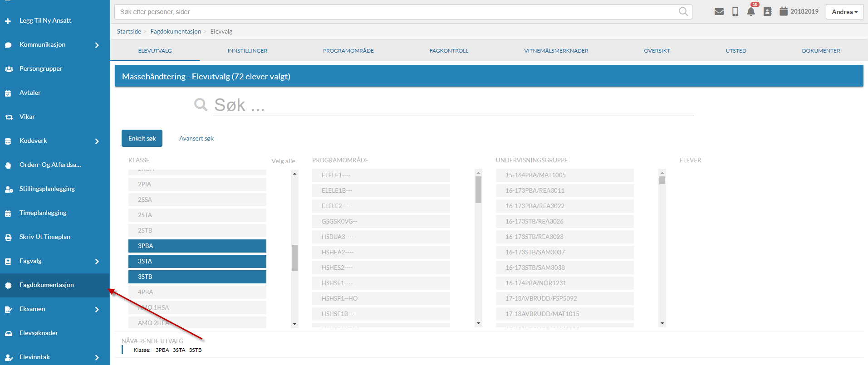The width and height of the screenshot is (868, 365).
Task: Click the Skriv Ut Timeplan printer icon
Action: point(8,237)
